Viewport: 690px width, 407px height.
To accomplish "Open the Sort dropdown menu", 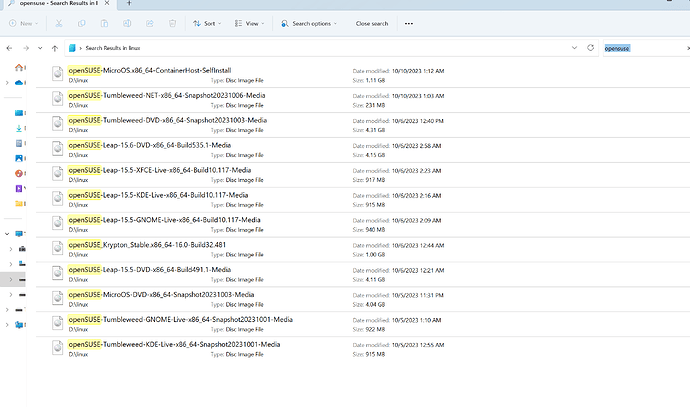I will point(206,23).
